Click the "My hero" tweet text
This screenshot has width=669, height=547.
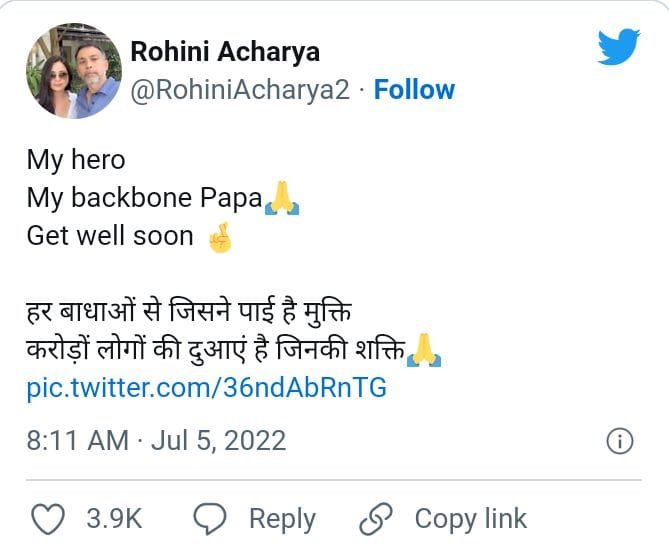pyautogui.click(x=76, y=159)
